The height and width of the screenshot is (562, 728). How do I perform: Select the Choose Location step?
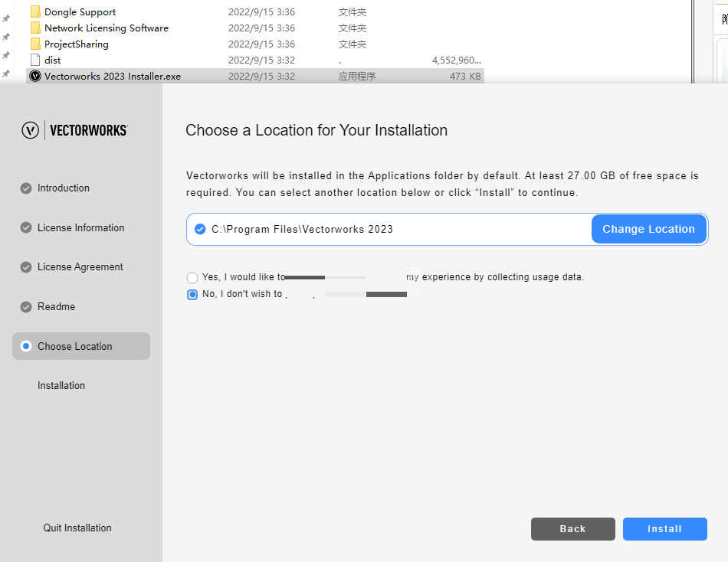81,346
